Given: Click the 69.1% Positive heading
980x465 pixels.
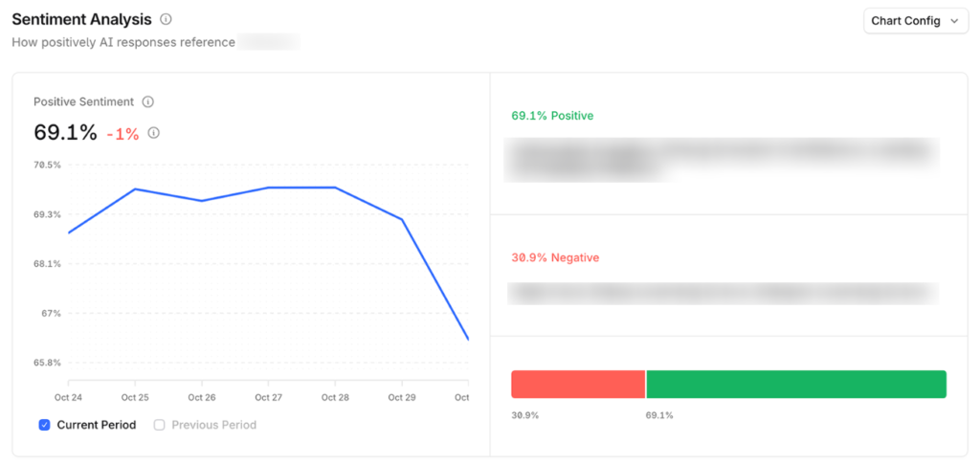Looking at the screenshot, I should coord(552,116).
